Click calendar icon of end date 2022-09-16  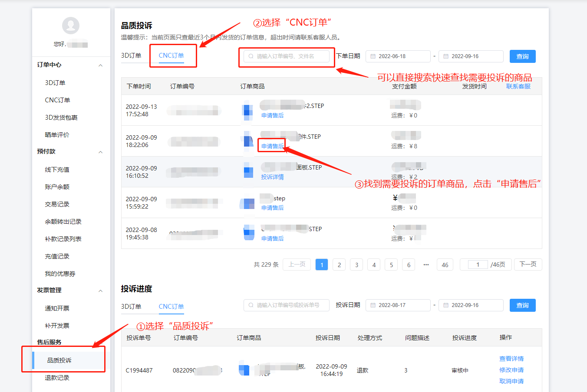446,56
